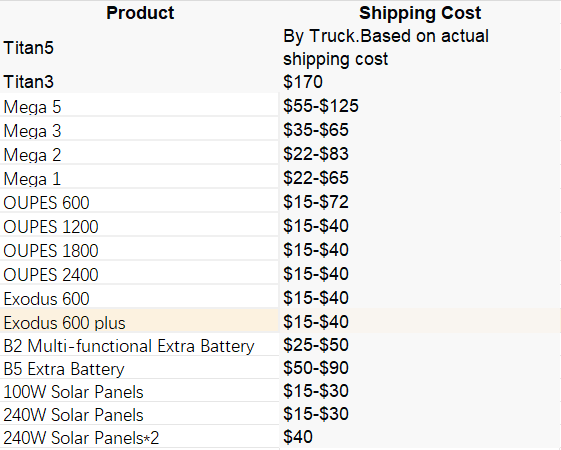Select the $55-$125 shipping cost cell
The width and height of the screenshot is (561, 450).
tap(420, 106)
